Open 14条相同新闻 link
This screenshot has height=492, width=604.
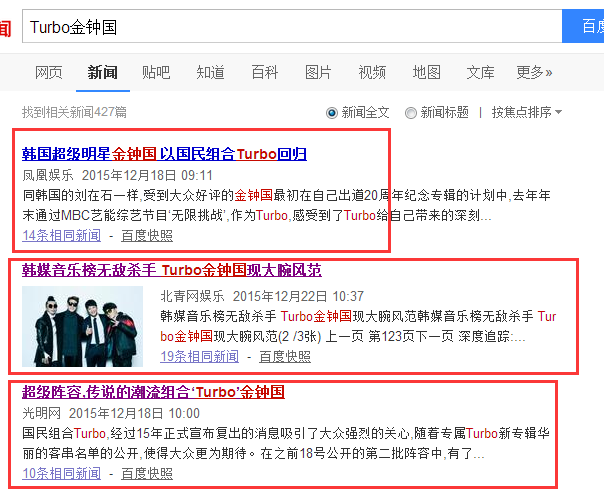tap(62, 235)
